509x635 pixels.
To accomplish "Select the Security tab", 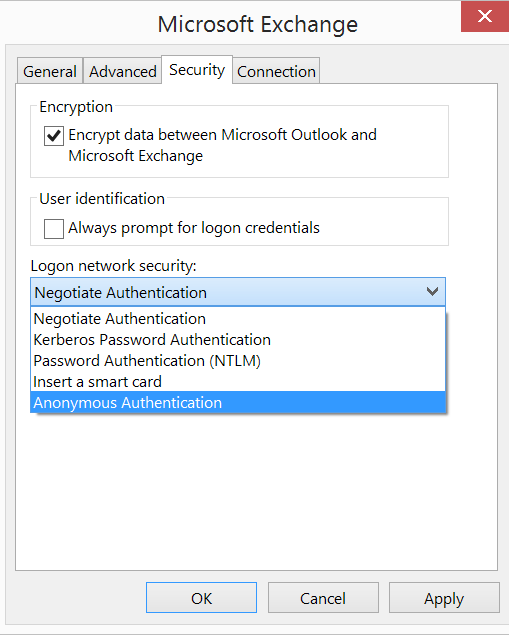I will 197,70.
